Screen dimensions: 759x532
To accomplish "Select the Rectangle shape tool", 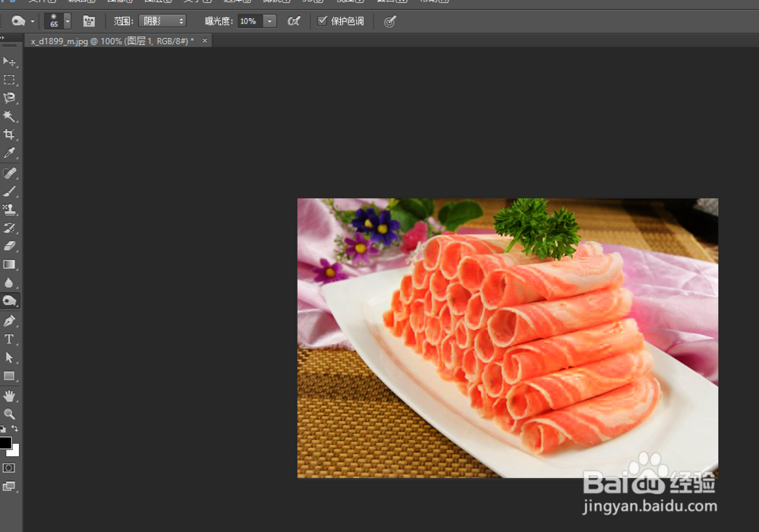I will [9, 376].
